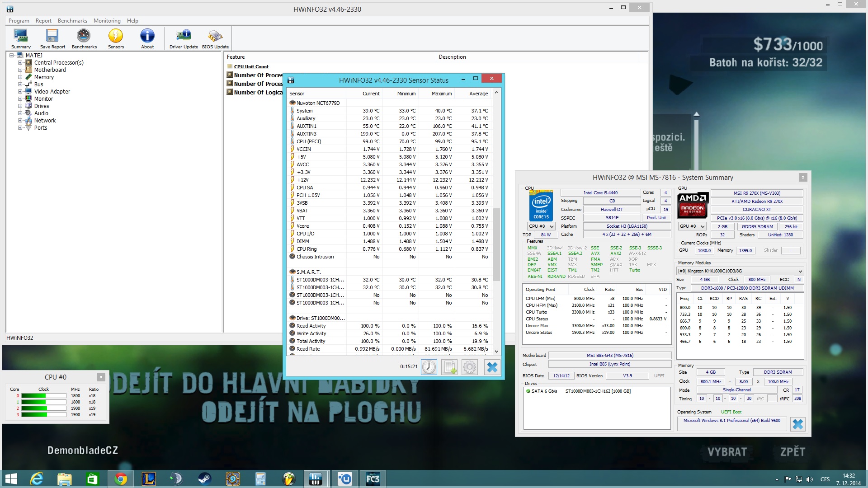The height and width of the screenshot is (488, 868).
Task: Open the Program menu
Action: tap(19, 21)
